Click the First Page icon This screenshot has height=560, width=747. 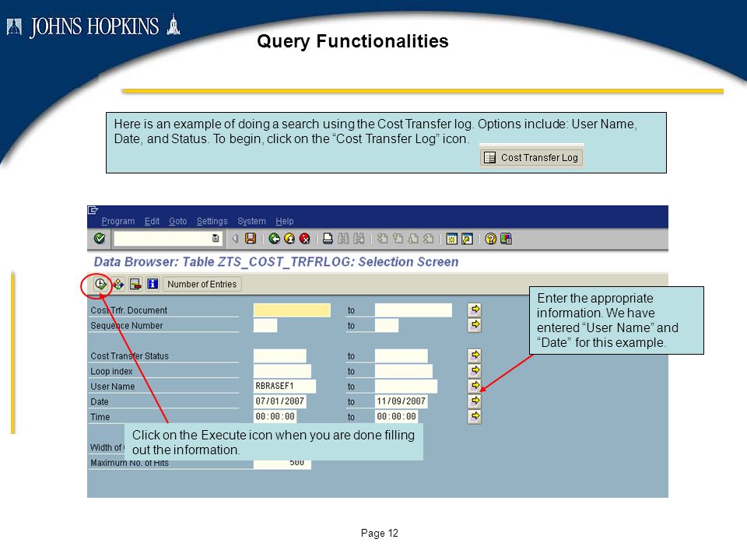click(382, 239)
